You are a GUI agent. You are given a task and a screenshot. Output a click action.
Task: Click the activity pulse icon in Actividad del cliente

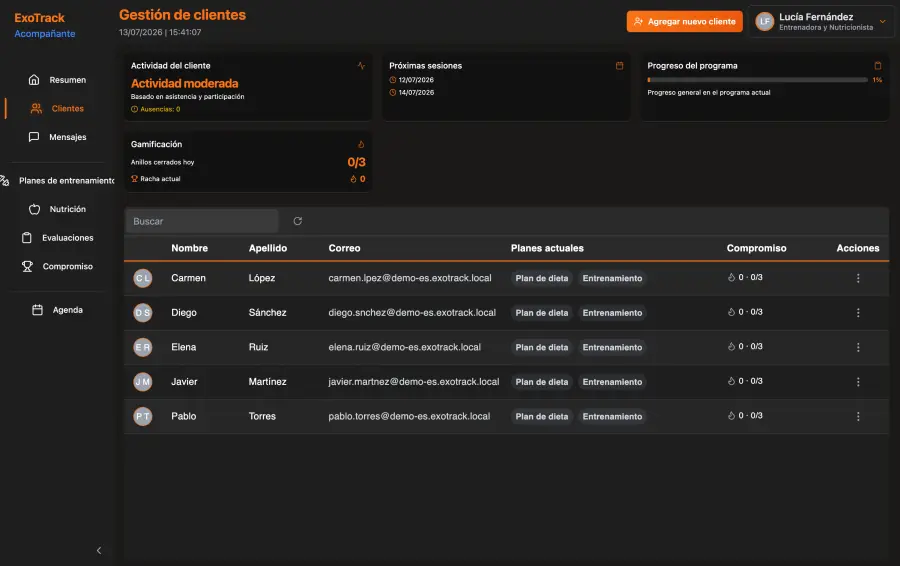pos(361,65)
